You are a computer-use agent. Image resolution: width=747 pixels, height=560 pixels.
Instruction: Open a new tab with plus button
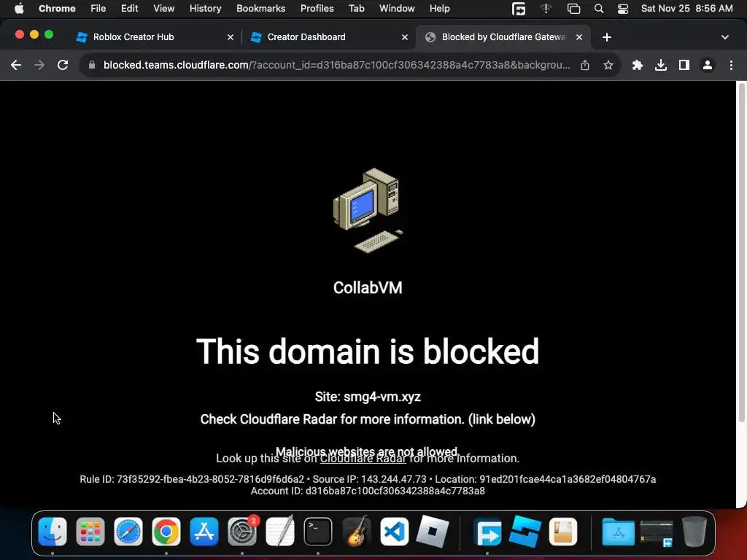(x=606, y=37)
